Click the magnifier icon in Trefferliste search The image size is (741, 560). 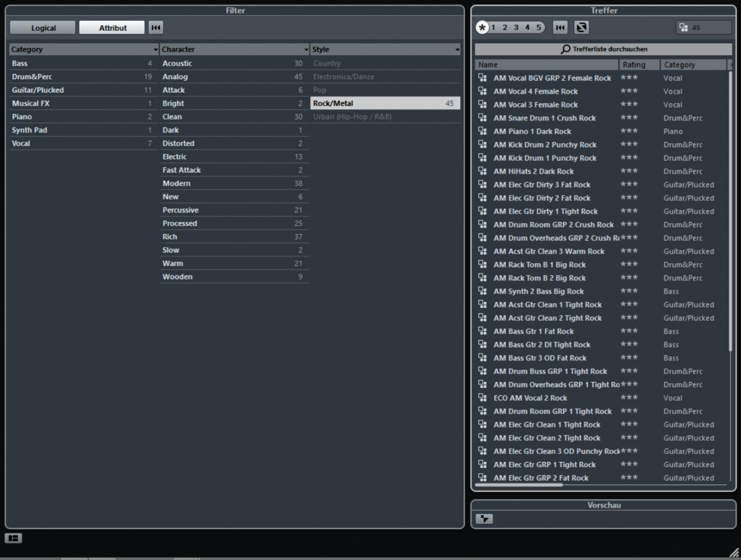[x=565, y=49]
